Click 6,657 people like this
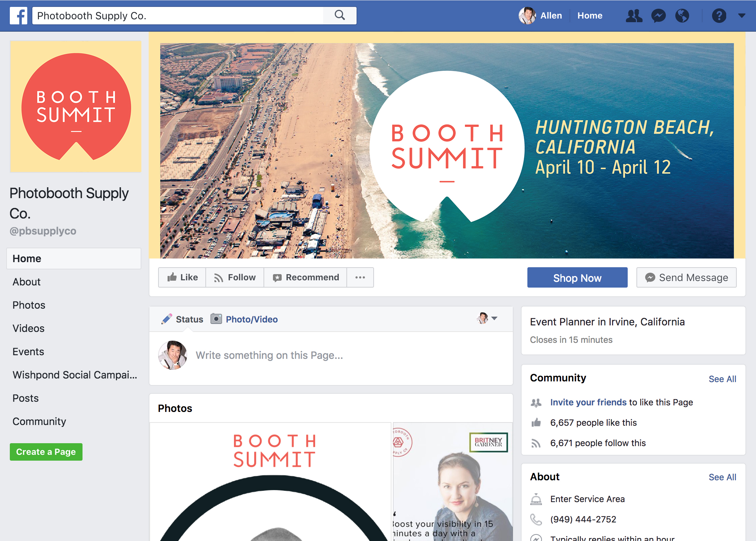 click(593, 423)
